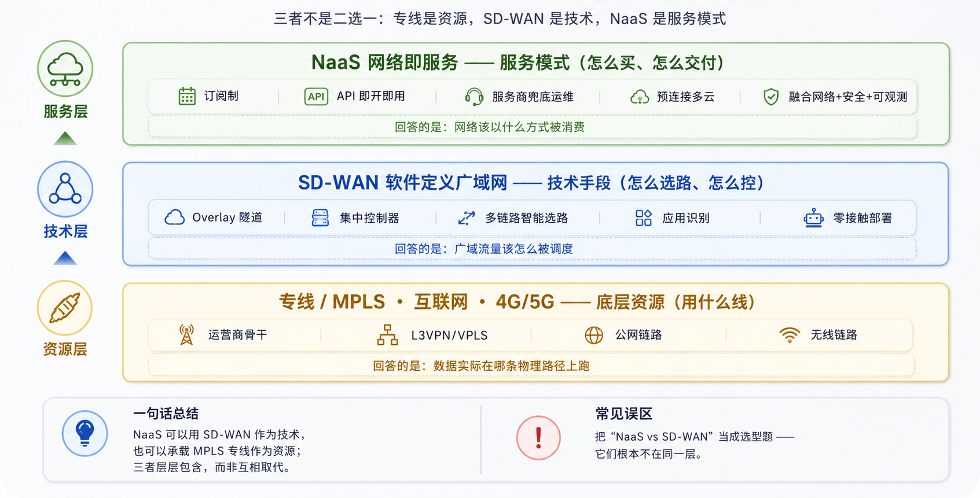Click the 融合网络+安全+可观测 text

pos(847,97)
